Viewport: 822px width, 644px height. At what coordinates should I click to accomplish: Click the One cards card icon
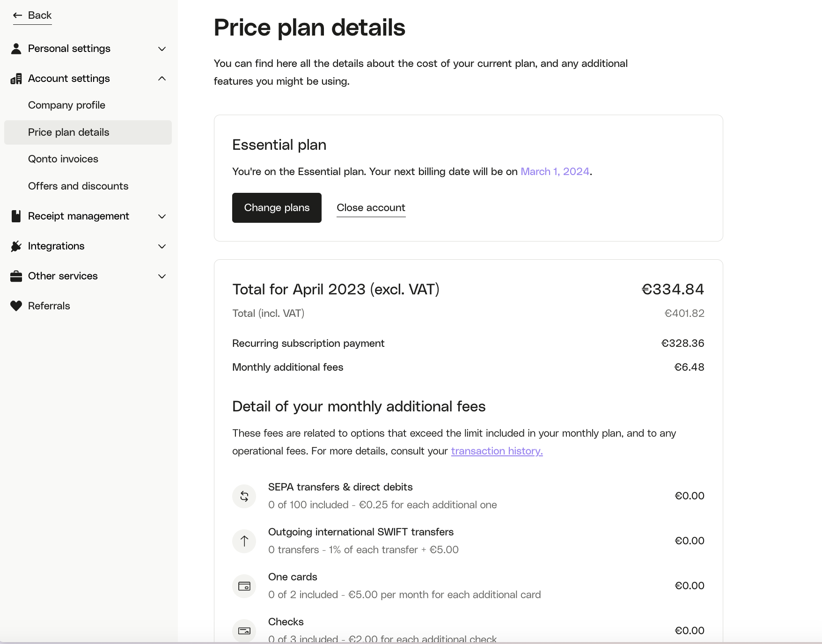(244, 586)
